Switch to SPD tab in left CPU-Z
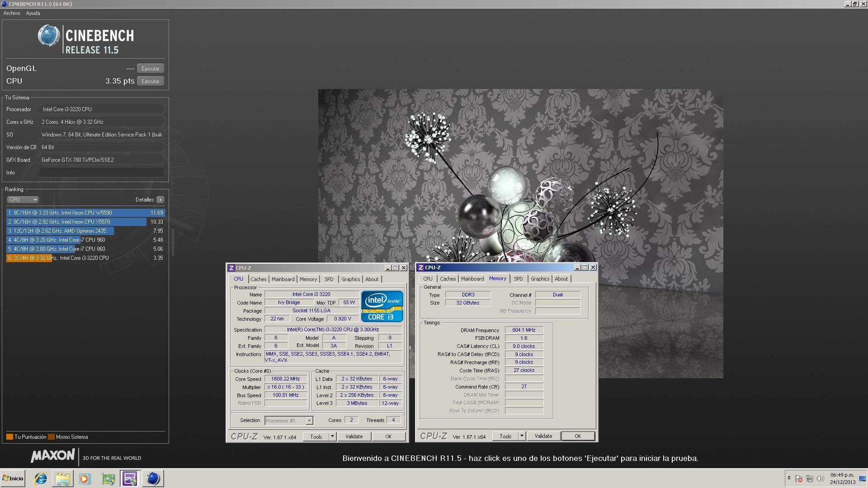The width and height of the screenshot is (868, 488). pos(329,279)
